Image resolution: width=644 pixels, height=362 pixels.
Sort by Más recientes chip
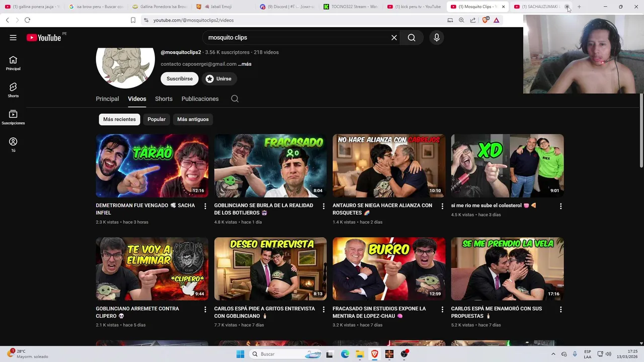(119, 120)
